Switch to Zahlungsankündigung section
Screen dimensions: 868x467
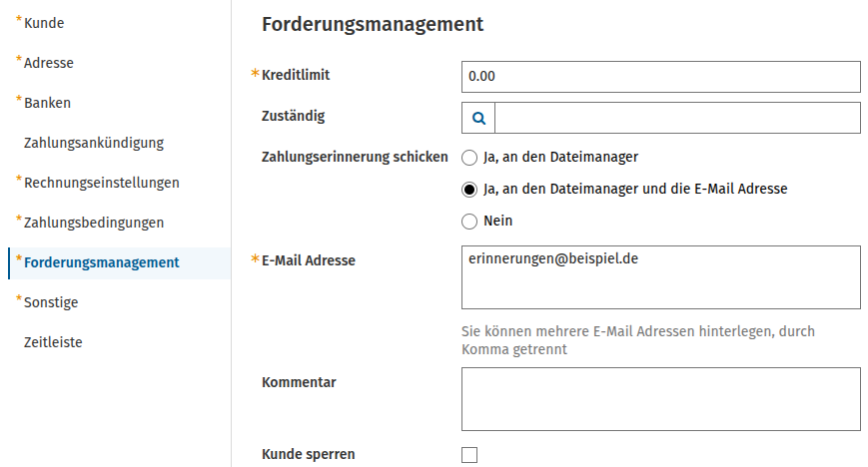(94, 143)
